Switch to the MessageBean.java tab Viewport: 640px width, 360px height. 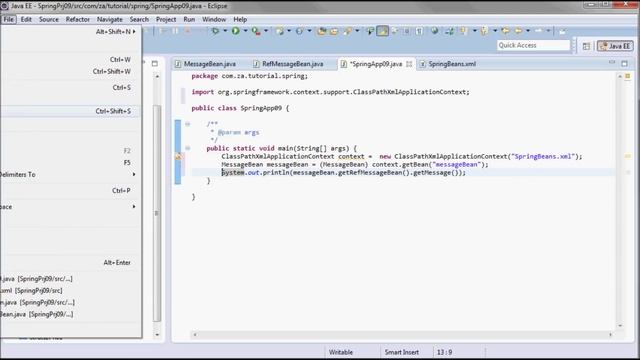pyautogui.click(x=205, y=64)
